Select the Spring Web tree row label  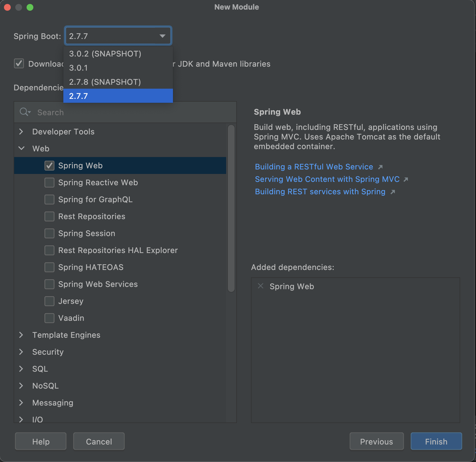pyautogui.click(x=80, y=165)
